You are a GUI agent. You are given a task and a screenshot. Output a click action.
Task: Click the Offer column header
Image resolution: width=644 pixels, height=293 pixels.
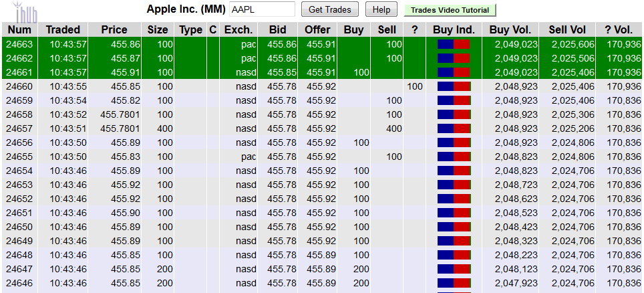click(317, 29)
